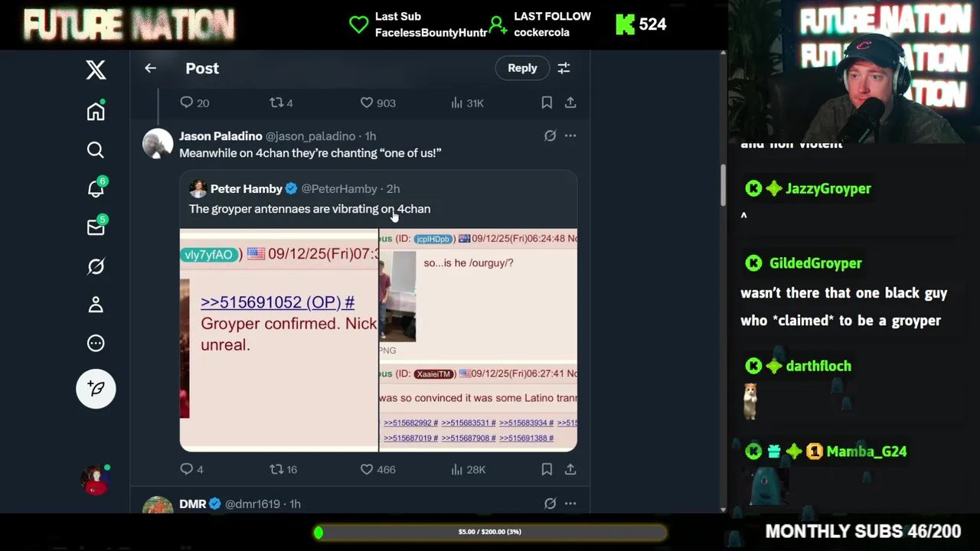Open Jason Paladino's profile avatar
Viewport: 980px width, 551px height.
tap(158, 144)
